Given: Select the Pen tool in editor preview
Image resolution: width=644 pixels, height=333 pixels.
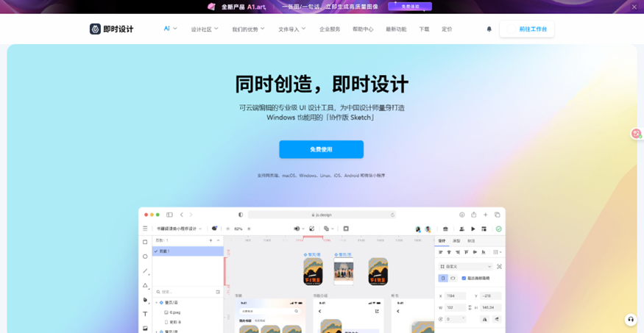Looking at the screenshot, I should point(145,300).
